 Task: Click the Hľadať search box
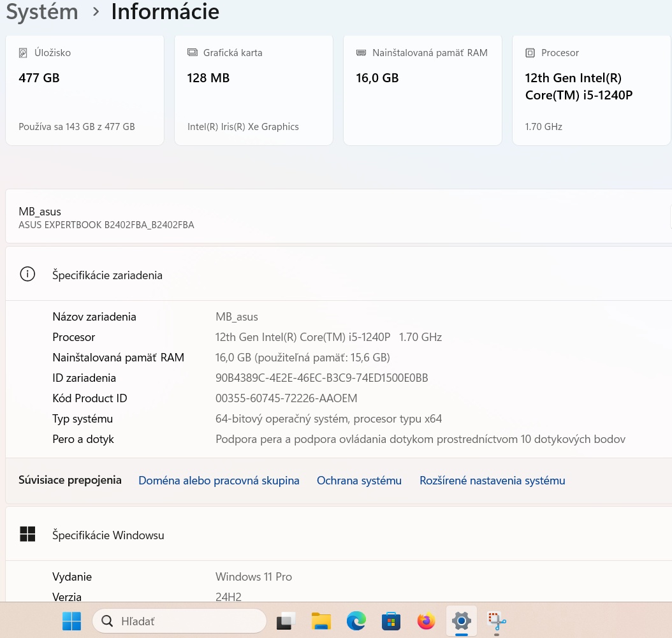pos(179,621)
